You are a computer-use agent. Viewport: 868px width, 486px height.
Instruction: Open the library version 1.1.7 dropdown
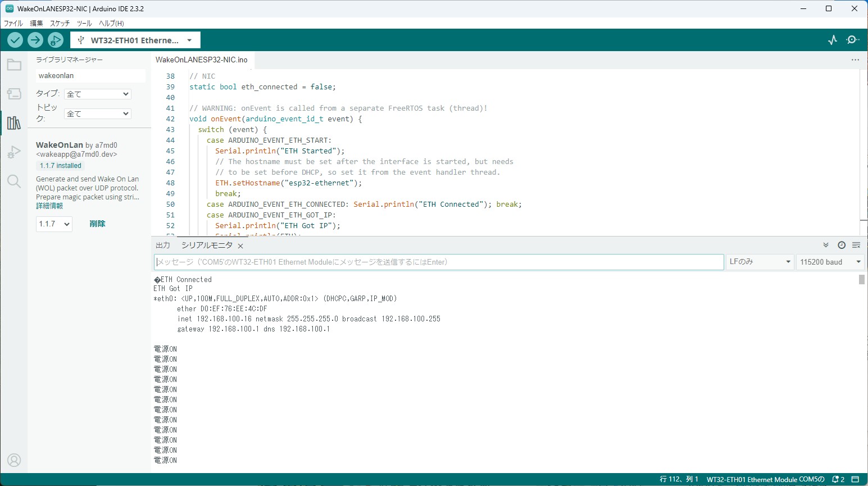(x=54, y=224)
